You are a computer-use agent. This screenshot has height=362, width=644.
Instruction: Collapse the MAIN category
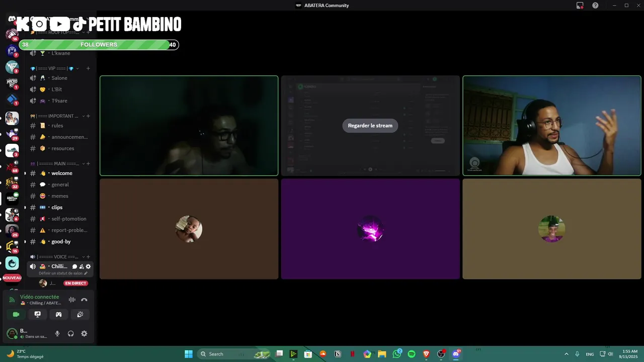point(84,164)
